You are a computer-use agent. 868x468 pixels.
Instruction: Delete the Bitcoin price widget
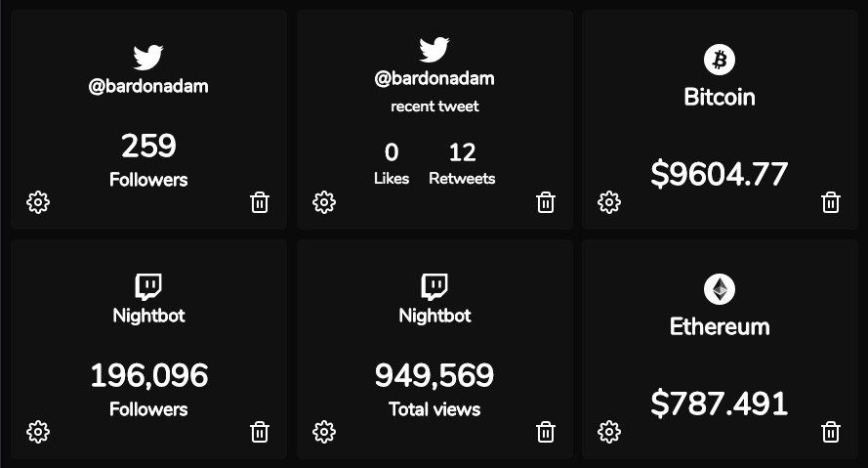831,202
